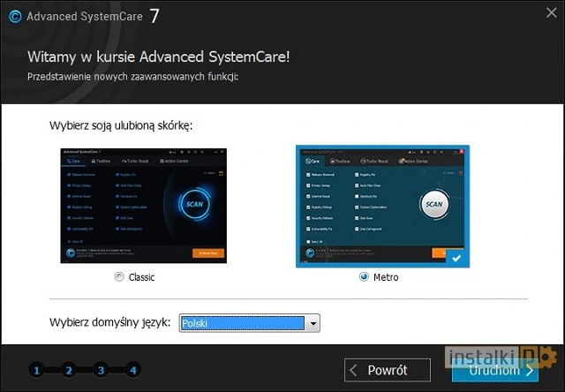Close the Advanced SystemCare setup window
This screenshot has height=392, width=565.
[551, 13]
